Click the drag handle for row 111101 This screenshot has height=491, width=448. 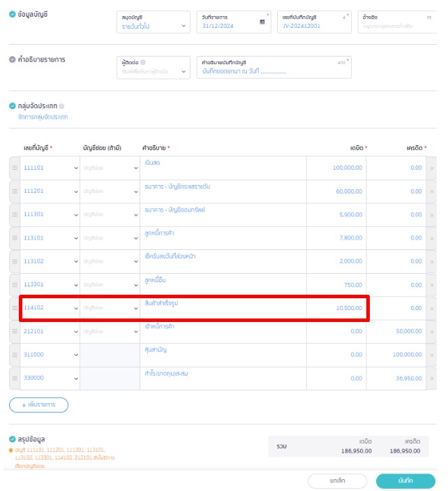tap(15, 168)
